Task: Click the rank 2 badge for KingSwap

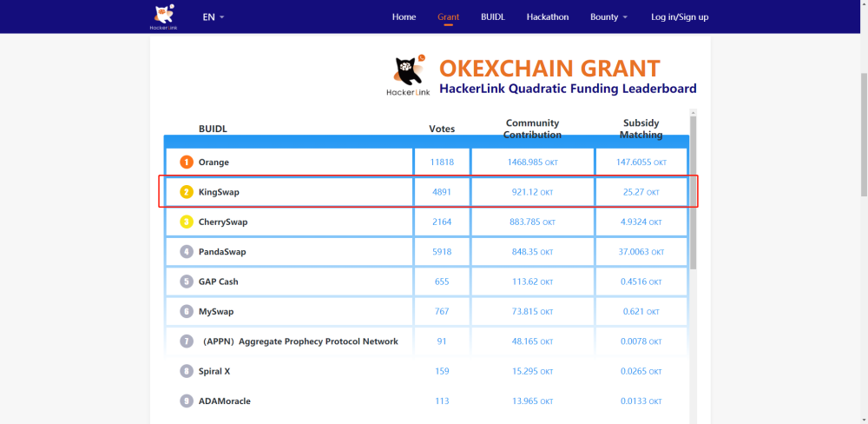Action: [x=187, y=192]
